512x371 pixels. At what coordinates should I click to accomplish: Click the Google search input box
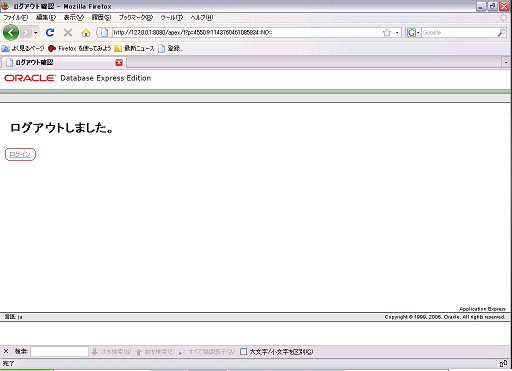pyautogui.click(x=459, y=32)
